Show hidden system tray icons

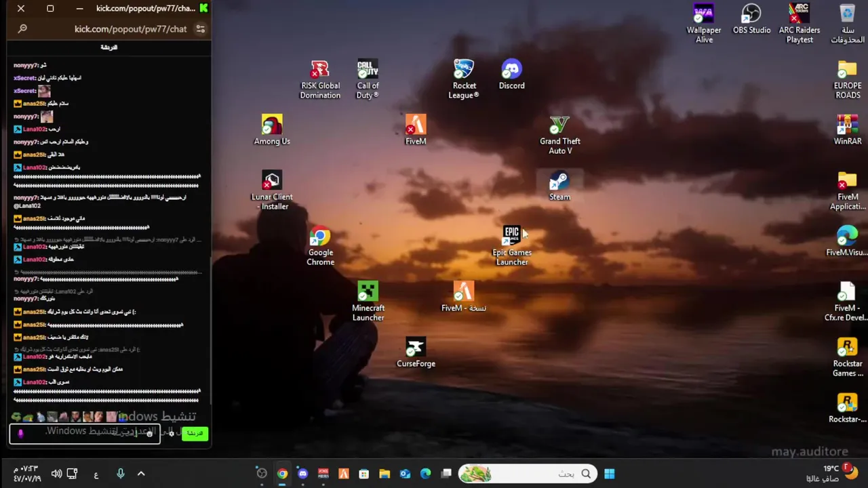141,474
